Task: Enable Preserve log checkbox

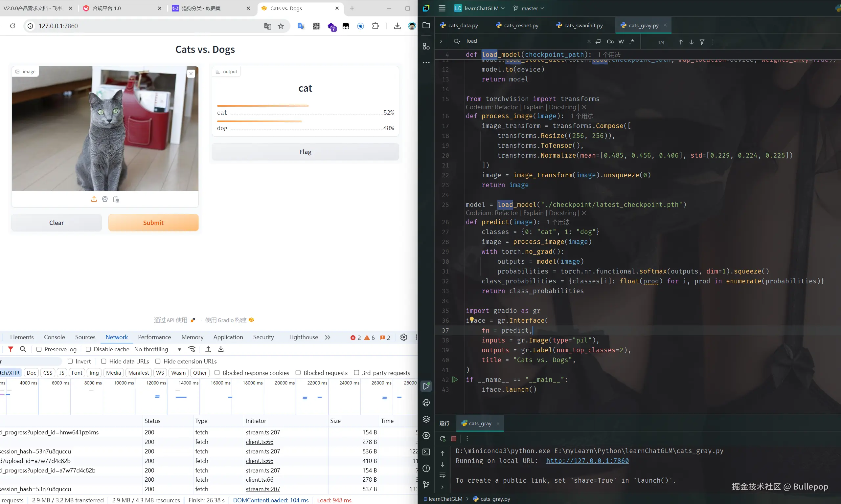Action: coord(39,349)
